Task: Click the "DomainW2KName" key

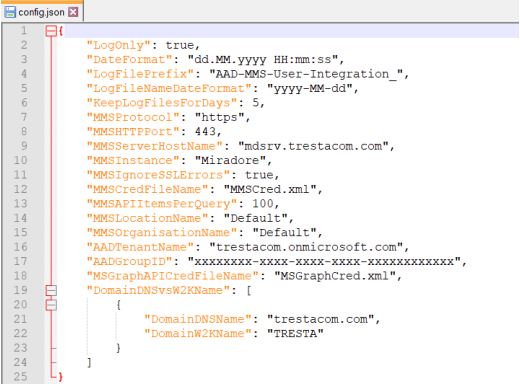Action: pyautogui.click(x=198, y=333)
